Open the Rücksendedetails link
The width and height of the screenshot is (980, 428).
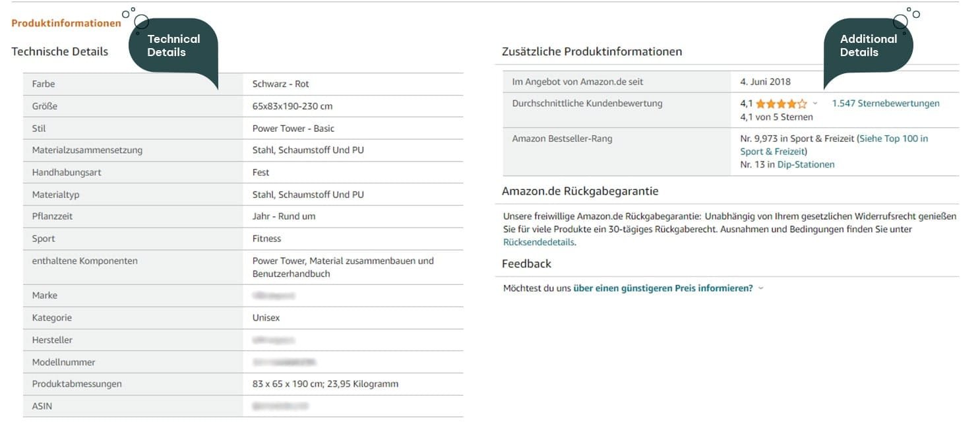[539, 242]
